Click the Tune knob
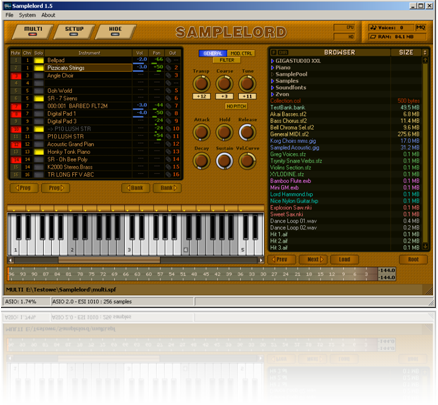This screenshot has height=405, width=438. (x=247, y=83)
